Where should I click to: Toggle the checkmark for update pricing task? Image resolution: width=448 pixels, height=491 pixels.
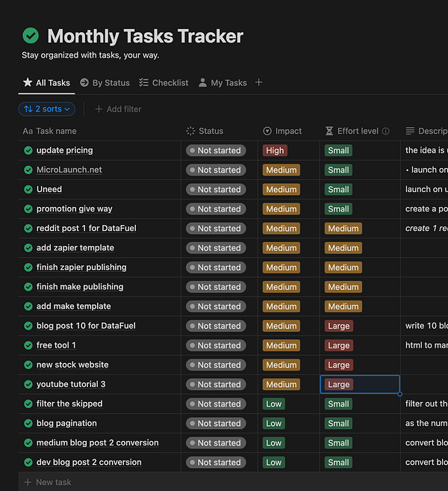pyautogui.click(x=28, y=150)
